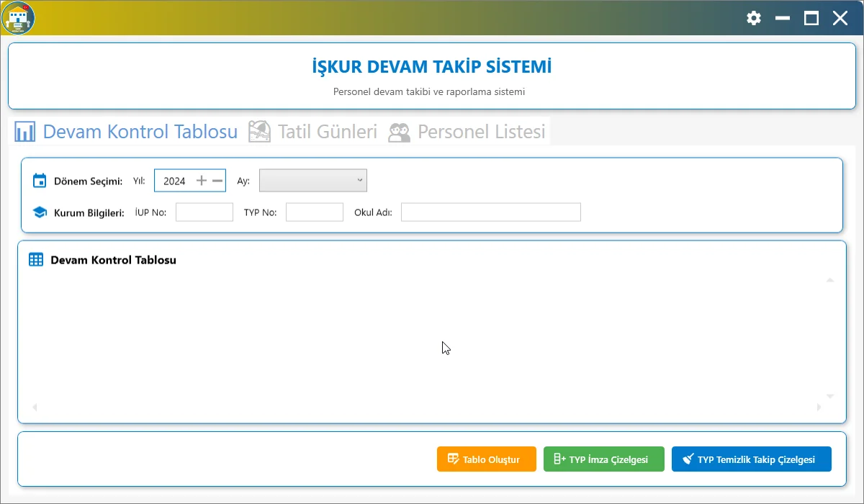Click the calendar icon beside Dönem Seçimi
Viewport: 864px width, 504px height.
(x=40, y=181)
